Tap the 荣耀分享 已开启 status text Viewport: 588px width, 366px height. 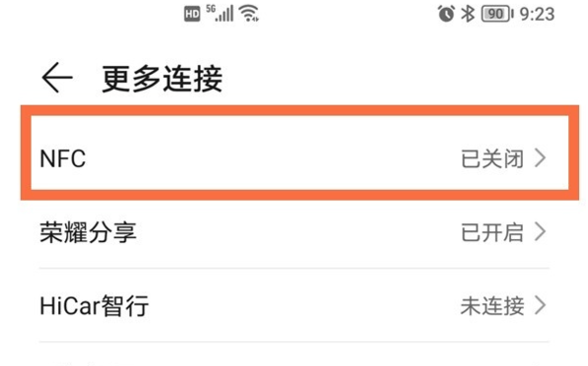point(492,232)
